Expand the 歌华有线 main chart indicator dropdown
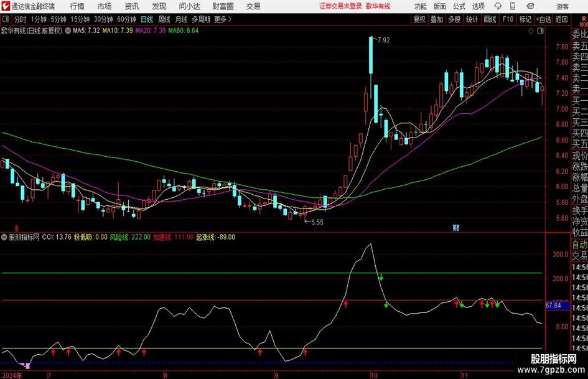 point(68,30)
